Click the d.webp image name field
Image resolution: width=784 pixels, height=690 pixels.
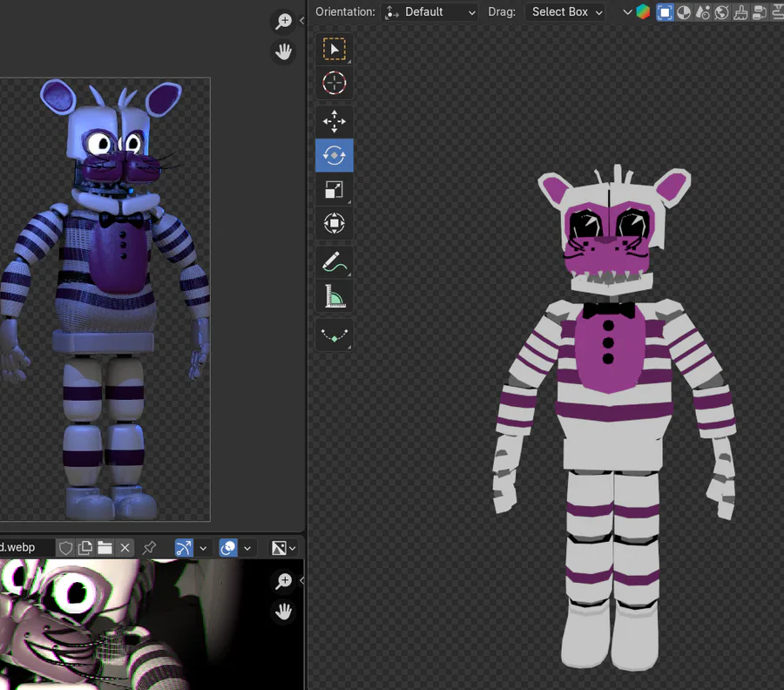tap(26, 548)
